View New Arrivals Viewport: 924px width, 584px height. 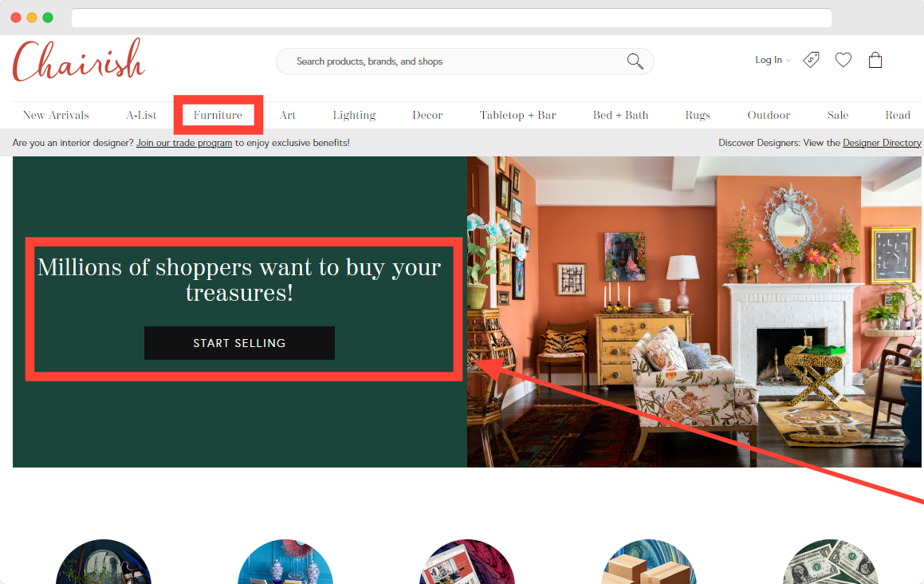point(55,114)
